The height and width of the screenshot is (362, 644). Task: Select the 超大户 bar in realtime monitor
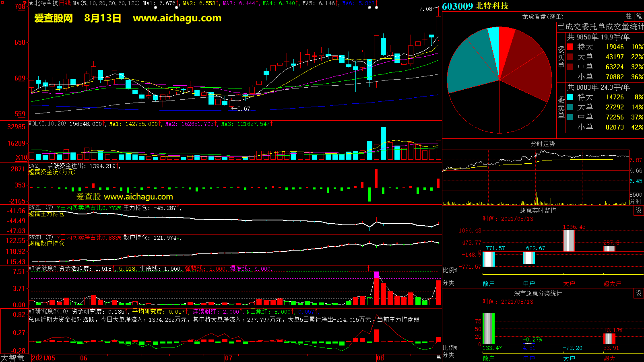[609, 248]
